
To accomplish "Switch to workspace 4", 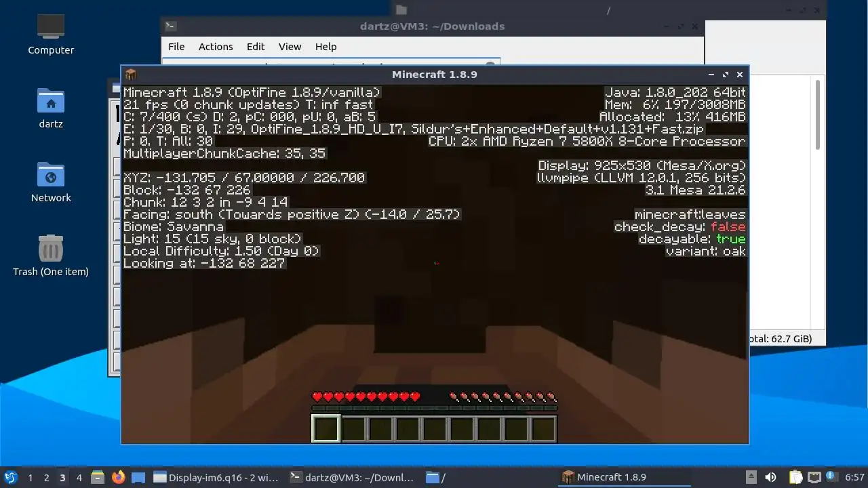I will (x=79, y=477).
